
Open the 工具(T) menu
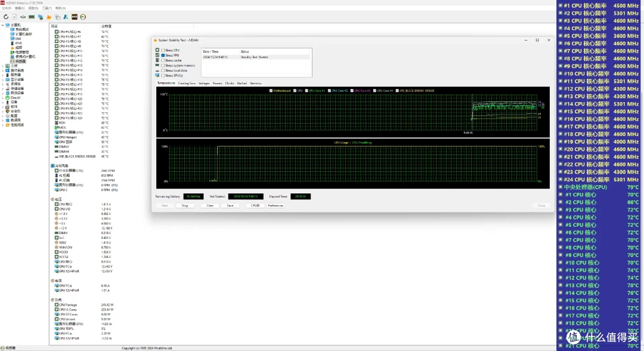(47, 8)
